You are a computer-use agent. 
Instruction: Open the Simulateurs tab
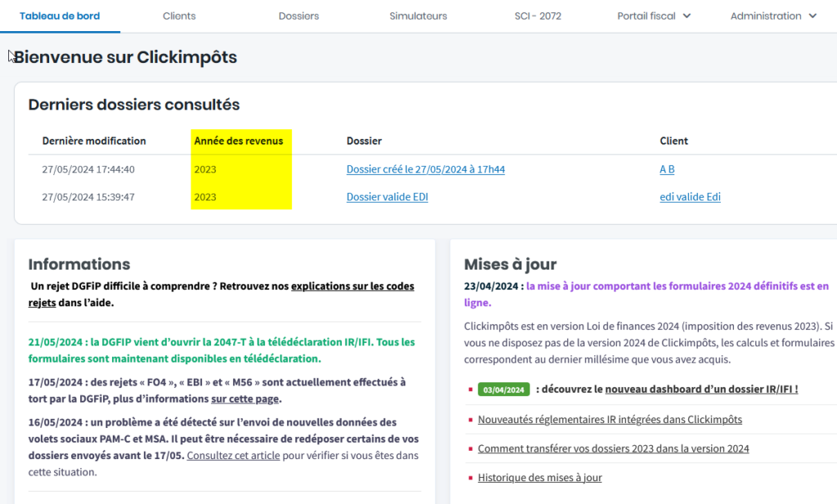coord(418,16)
